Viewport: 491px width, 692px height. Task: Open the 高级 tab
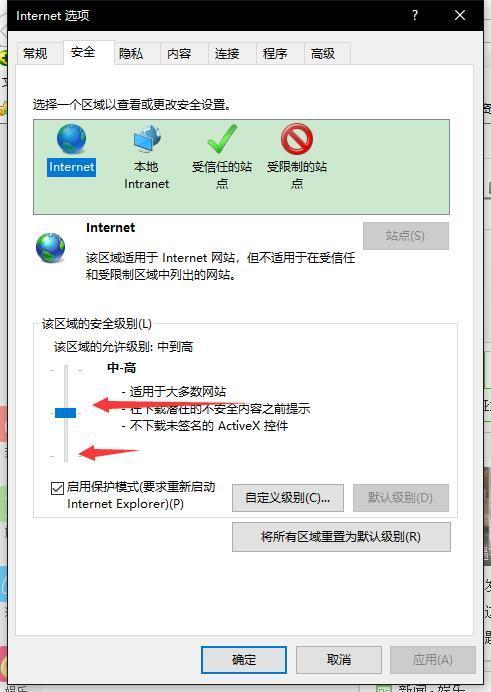323,54
